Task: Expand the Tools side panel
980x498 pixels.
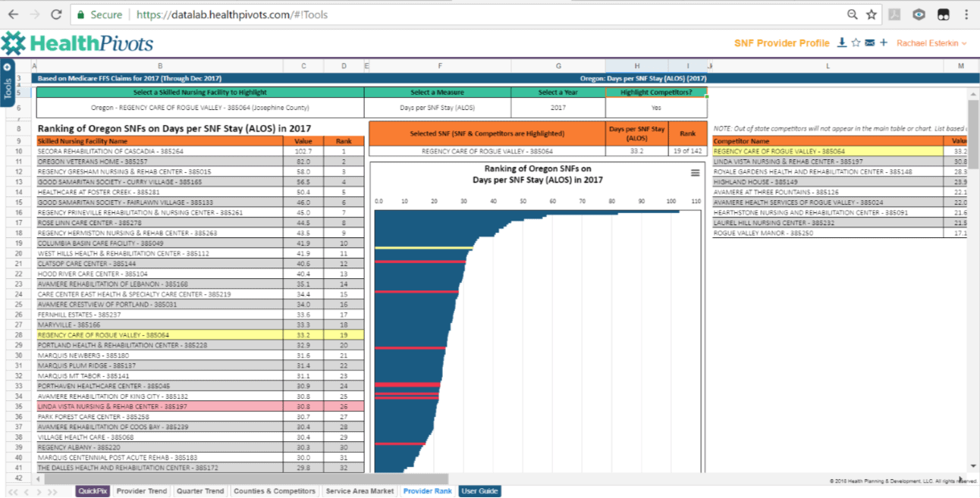Action: point(8,83)
